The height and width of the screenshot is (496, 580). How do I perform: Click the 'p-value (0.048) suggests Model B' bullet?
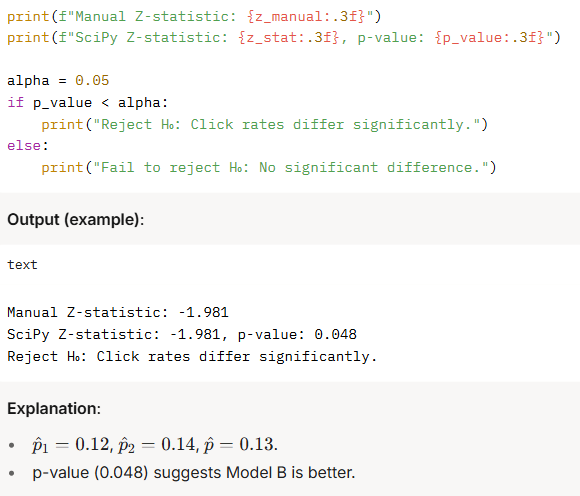(194, 473)
